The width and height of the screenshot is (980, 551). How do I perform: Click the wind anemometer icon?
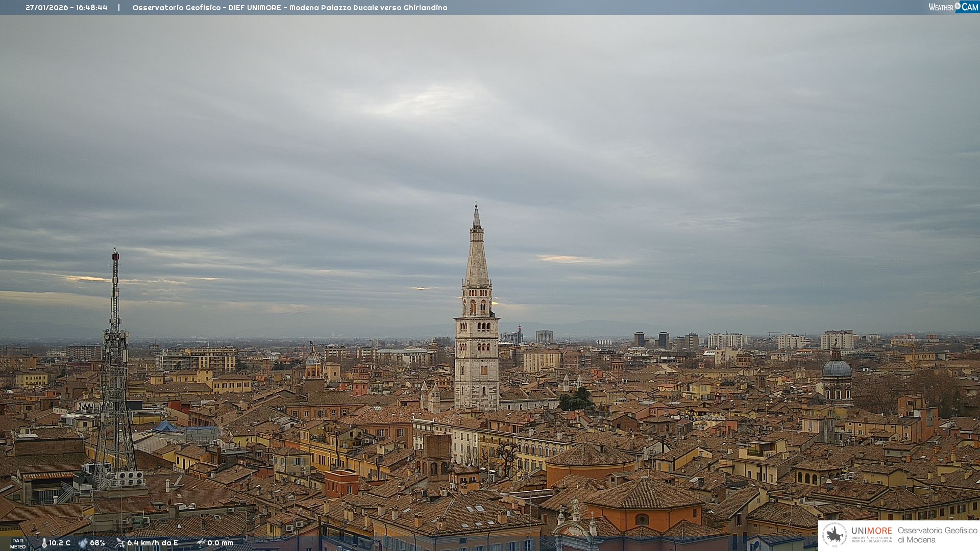point(120,543)
